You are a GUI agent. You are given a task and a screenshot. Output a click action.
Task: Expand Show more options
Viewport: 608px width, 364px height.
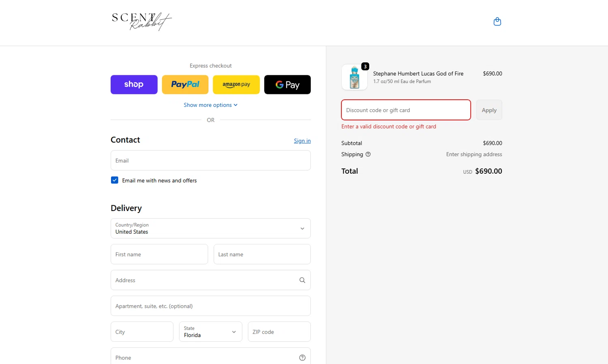(210, 105)
